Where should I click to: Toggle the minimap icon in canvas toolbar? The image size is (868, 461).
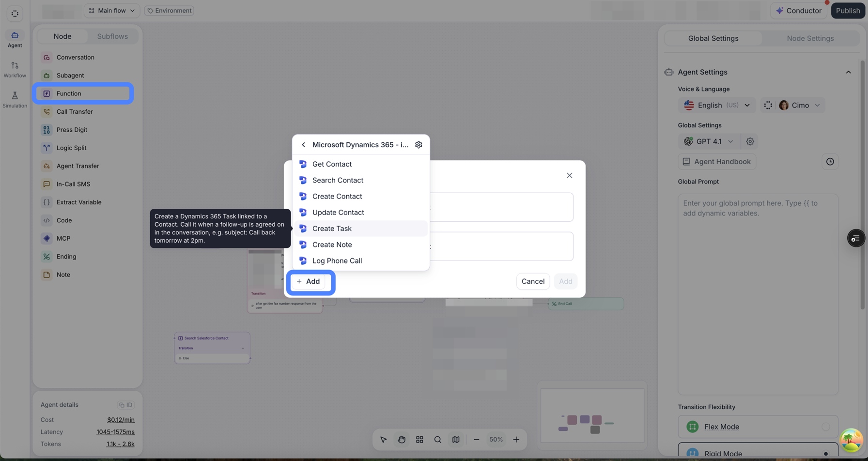(456, 440)
